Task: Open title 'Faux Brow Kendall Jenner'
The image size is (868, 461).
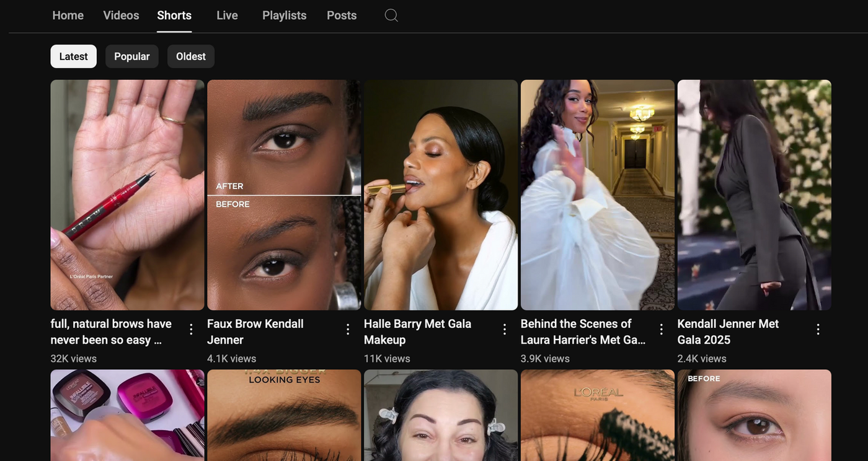Action: (x=255, y=331)
